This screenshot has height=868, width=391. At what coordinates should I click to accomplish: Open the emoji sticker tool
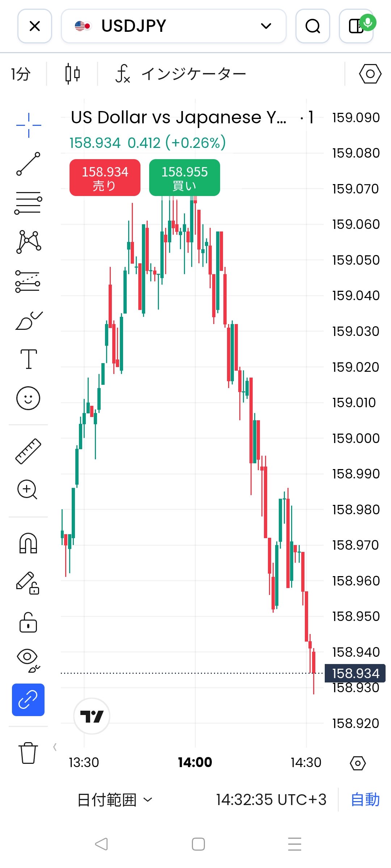click(x=28, y=398)
